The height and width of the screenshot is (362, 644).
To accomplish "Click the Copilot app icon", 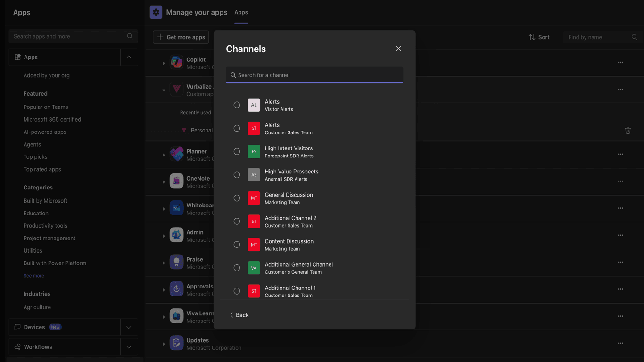I will click(176, 62).
